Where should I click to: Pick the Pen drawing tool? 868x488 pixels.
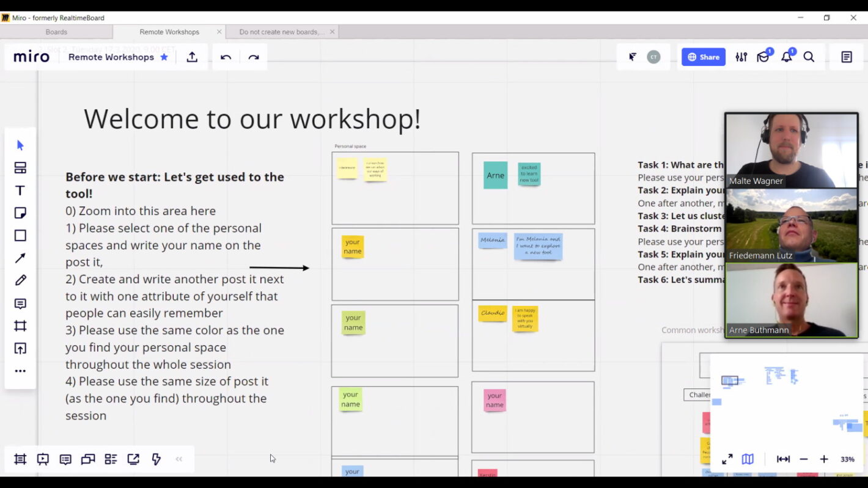tap(20, 280)
